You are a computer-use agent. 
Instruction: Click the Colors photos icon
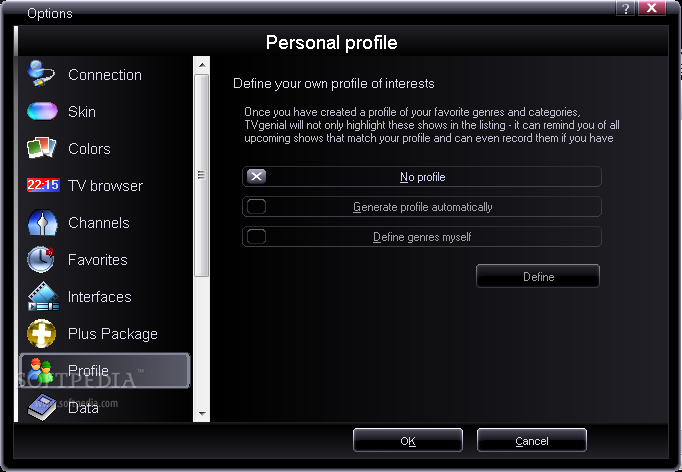[x=42, y=148]
